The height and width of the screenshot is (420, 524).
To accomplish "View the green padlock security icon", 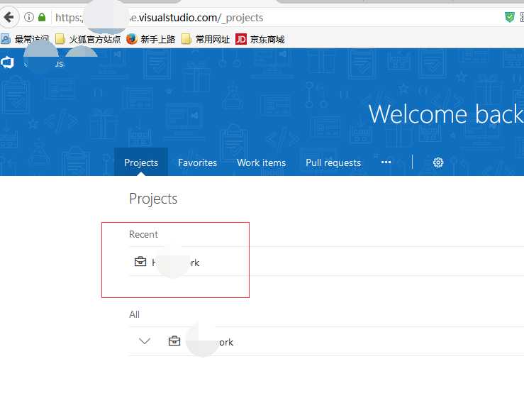I will click(42, 17).
